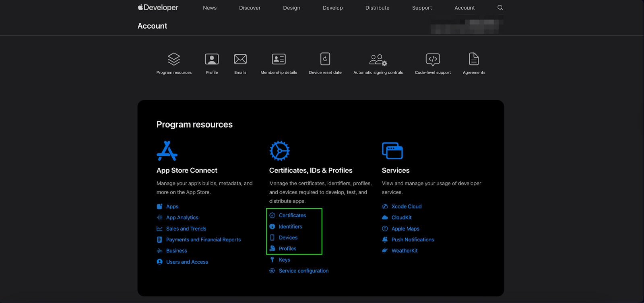Open the Membership details card icon
Screen dimensions: 644x303
tap(279, 59)
